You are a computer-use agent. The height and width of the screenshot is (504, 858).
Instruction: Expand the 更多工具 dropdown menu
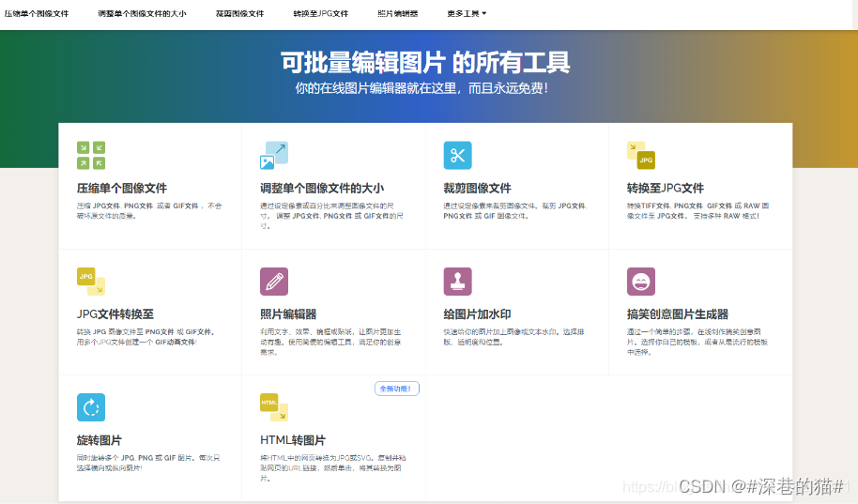pos(467,14)
